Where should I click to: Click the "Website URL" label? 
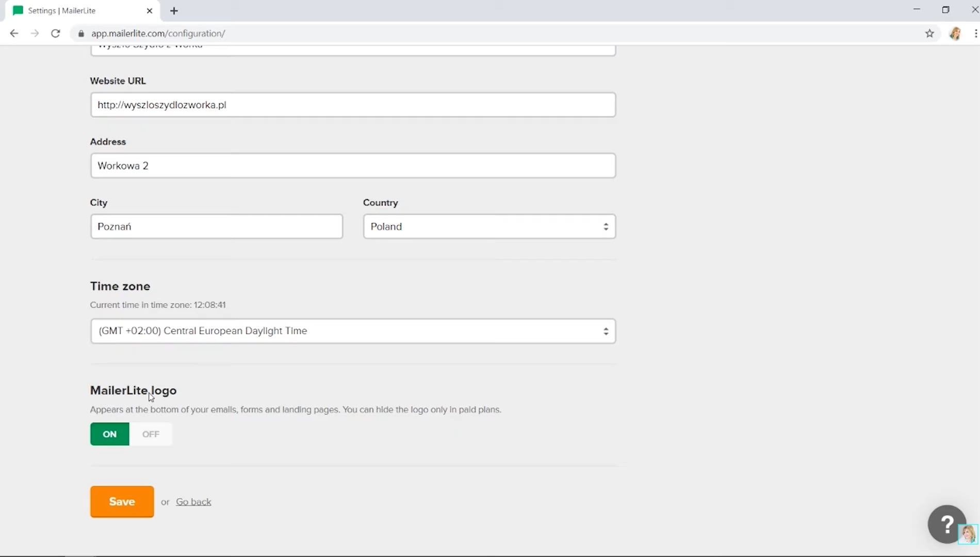coord(118,81)
